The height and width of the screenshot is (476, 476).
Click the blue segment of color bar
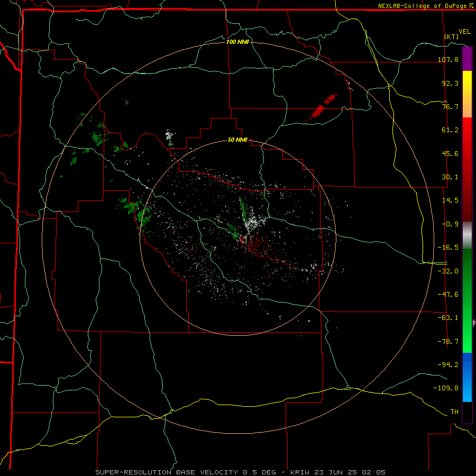coord(467,377)
